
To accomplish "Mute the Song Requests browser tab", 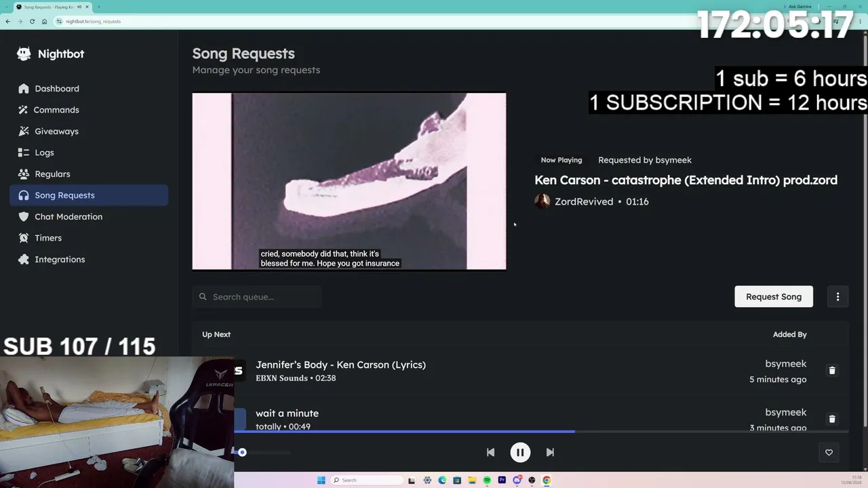I will pyautogui.click(x=79, y=7).
